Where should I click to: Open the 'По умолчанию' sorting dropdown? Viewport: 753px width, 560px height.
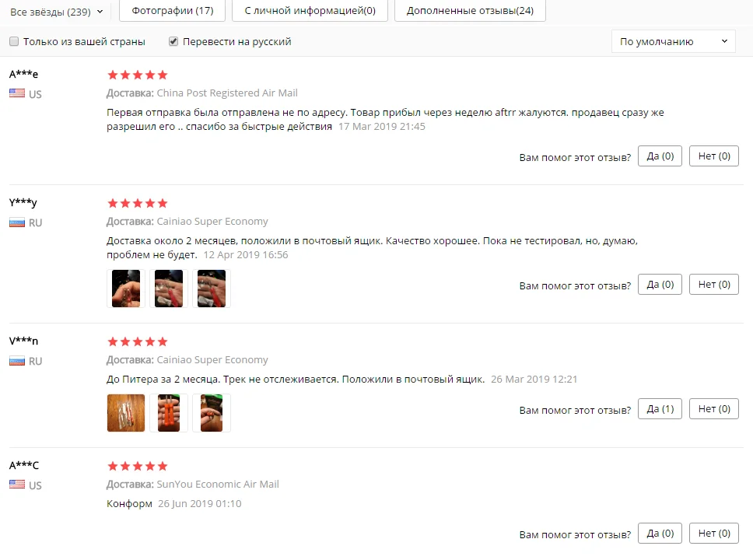pyautogui.click(x=674, y=41)
